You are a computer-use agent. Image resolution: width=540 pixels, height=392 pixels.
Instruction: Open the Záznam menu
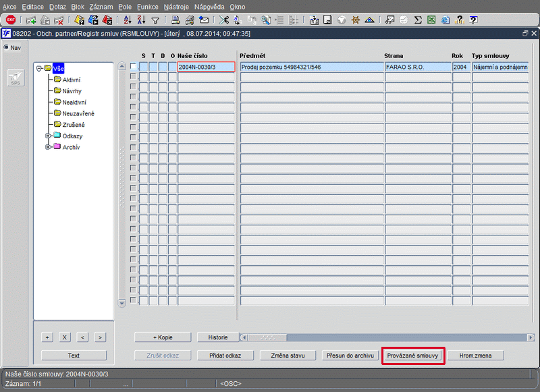tap(101, 7)
